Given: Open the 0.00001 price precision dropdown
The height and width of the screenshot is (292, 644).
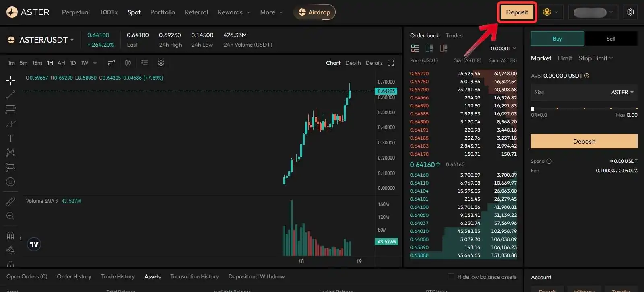Looking at the screenshot, I should [x=503, y=48].
